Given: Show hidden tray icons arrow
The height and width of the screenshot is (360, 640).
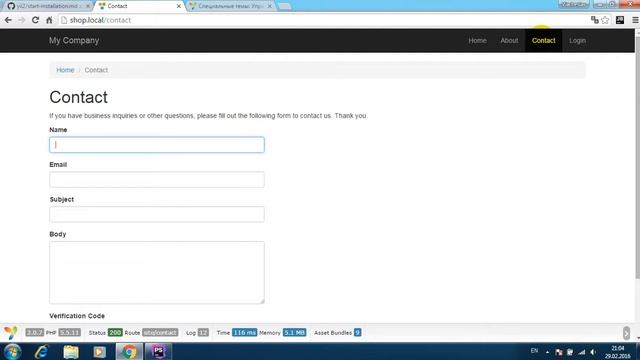Looking at the screenshot, I should tap(547, 352).
